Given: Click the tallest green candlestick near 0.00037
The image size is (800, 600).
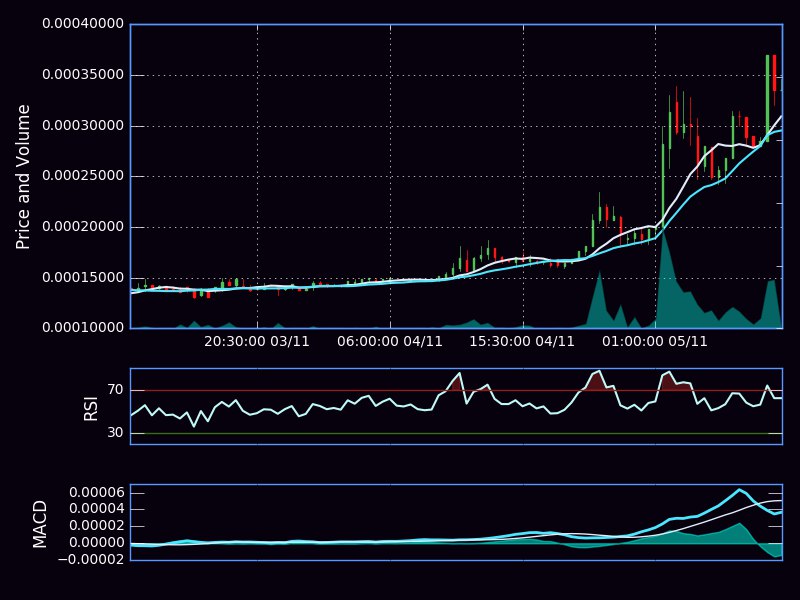Looking at the screenshot, I should tap(767, 98).
